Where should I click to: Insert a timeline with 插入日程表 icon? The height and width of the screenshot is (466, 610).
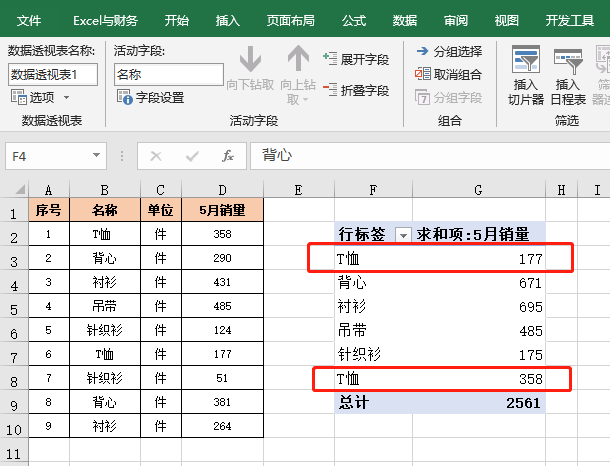[568, 60]
